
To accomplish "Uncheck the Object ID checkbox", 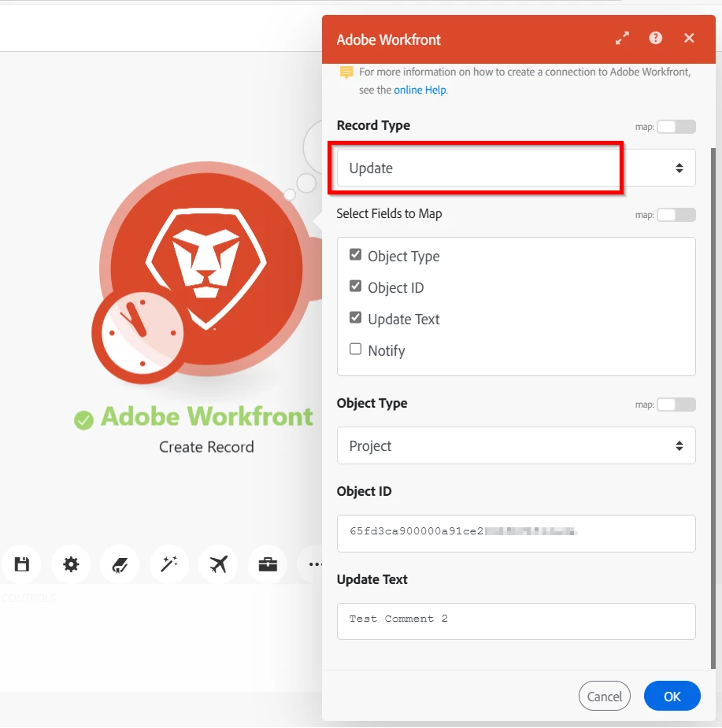I will click(x=355, y=286).
